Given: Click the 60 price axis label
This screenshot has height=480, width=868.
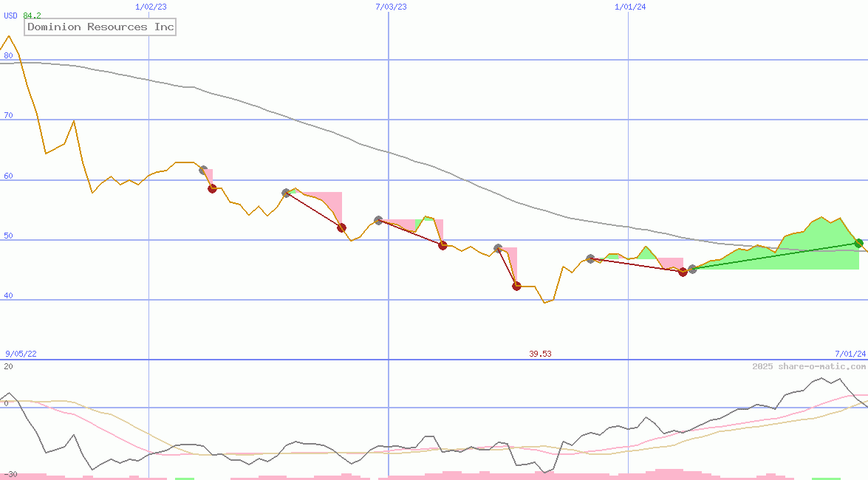Looking at the screenshot, I should pyautogui.click(x=8, y=176).
